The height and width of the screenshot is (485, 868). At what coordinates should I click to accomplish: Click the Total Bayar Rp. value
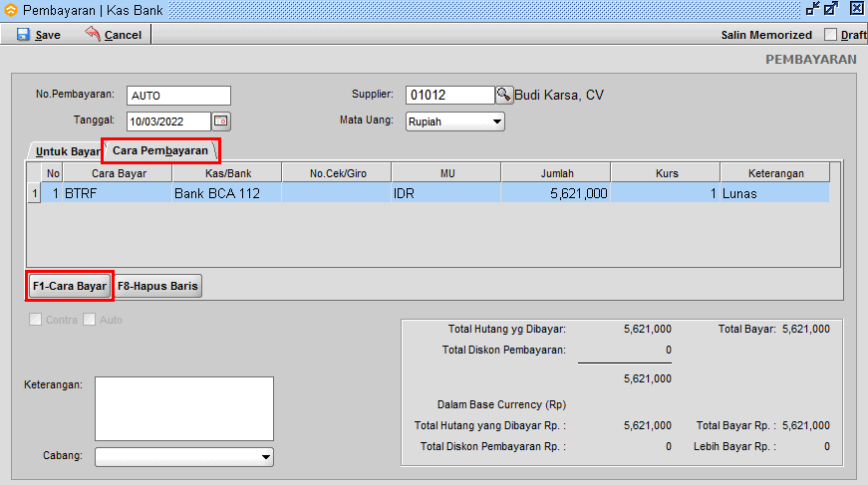(806, 426)
